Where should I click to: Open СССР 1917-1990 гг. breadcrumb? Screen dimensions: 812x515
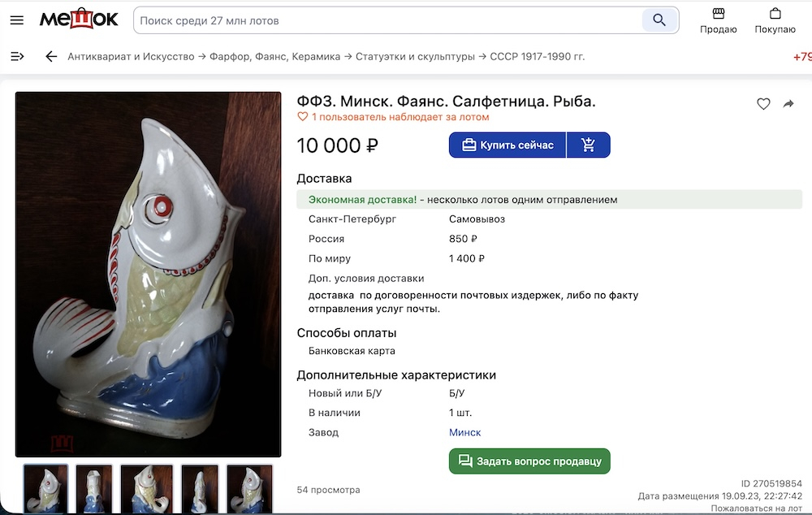point(538,57)
